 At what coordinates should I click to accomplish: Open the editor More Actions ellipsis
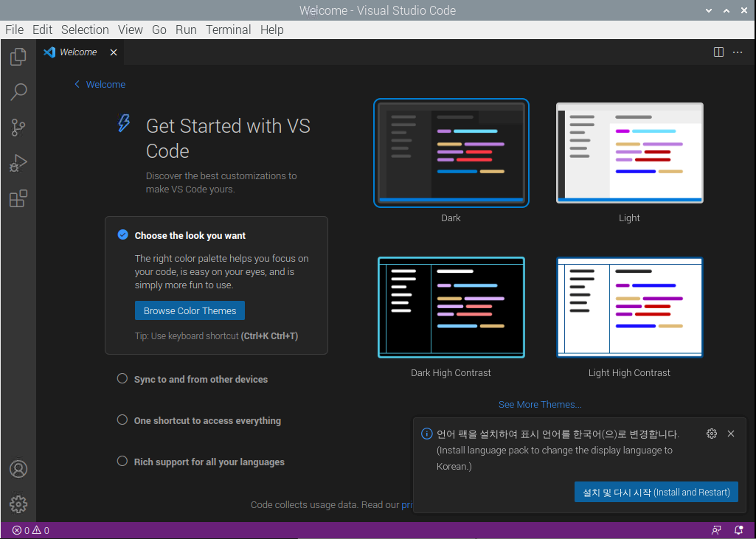[738, 52]
